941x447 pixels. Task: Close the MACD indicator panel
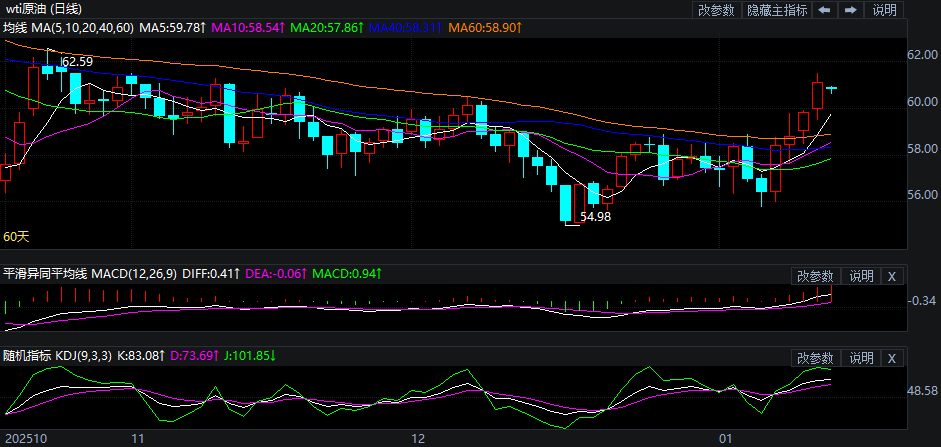tap(891, 276)
